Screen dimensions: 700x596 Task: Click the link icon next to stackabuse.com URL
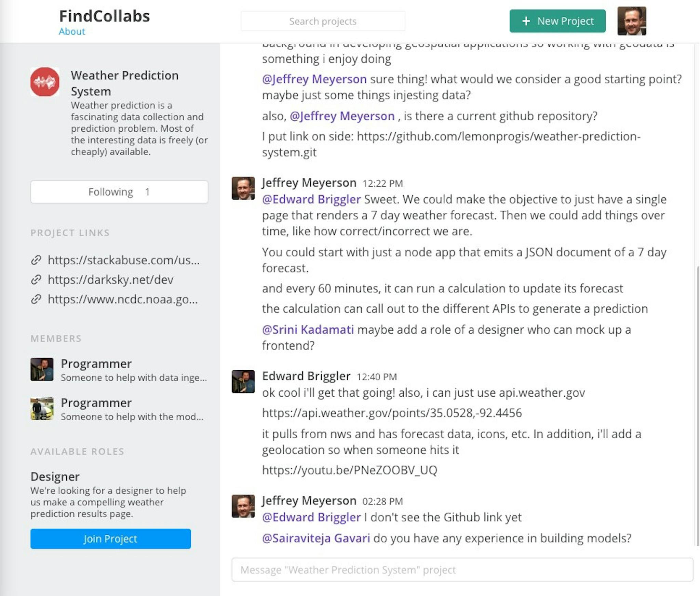[36, 259]
